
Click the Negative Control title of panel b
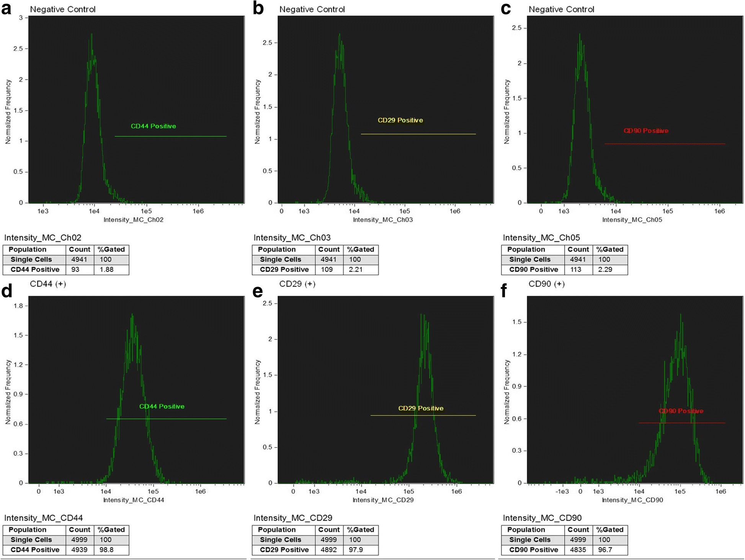[312, 9]
